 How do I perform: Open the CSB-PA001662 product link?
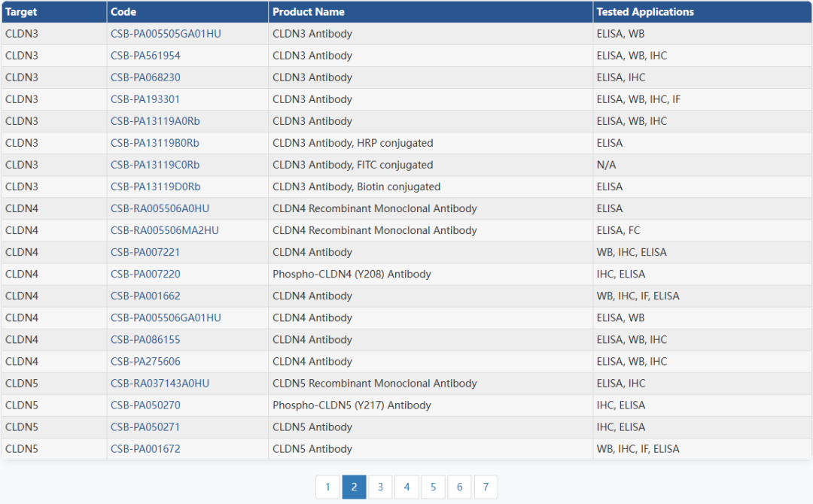(x=145, y=296)
